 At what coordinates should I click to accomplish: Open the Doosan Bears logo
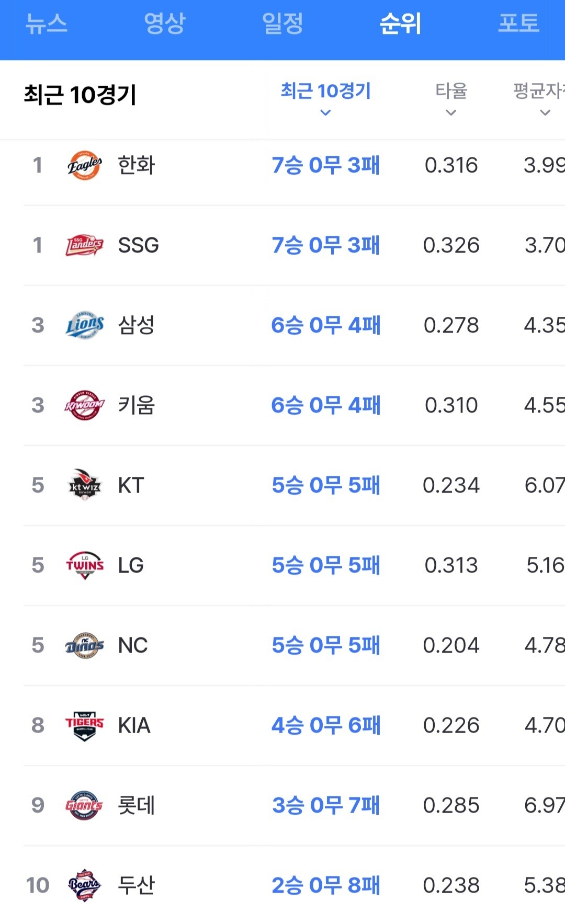[84, 885]
